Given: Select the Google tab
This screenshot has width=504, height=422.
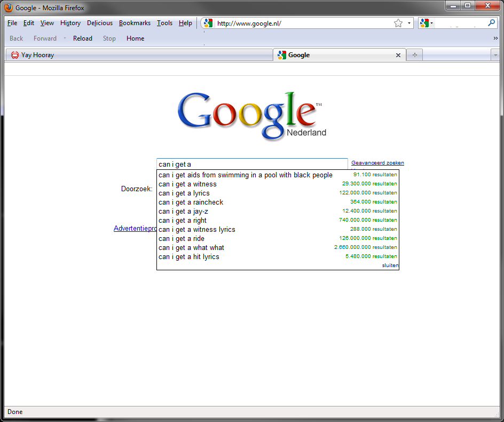Looking at the screenshot, I should [x=340, y=55].
